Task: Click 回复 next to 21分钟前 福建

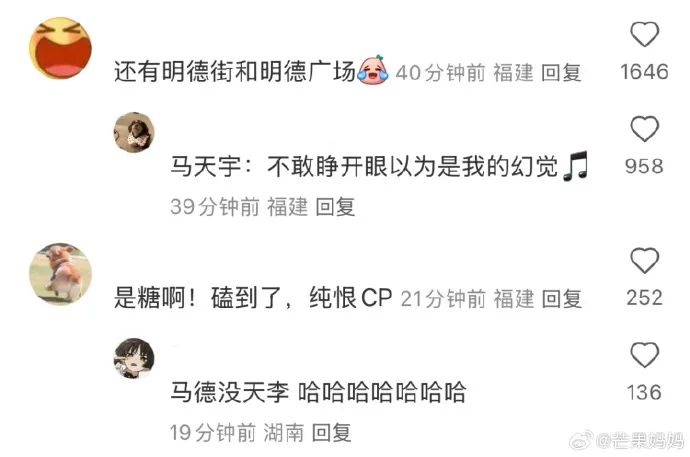Action: [x=562, y=299]
